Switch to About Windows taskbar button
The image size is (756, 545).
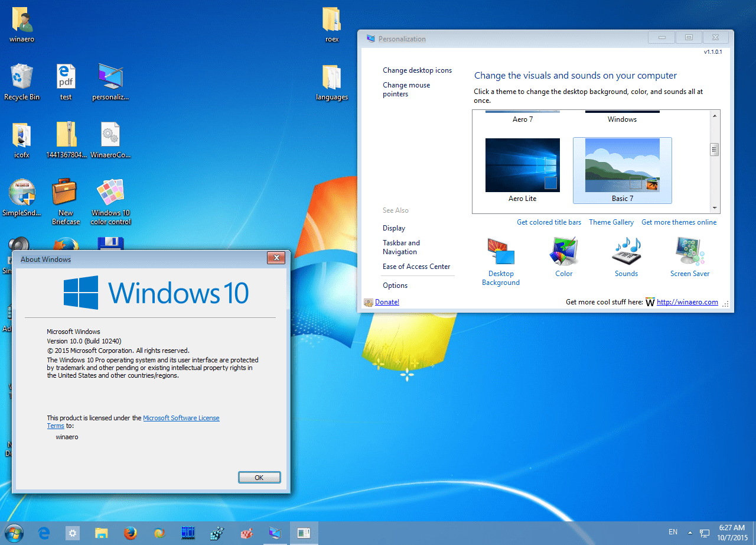click(304, 533)
